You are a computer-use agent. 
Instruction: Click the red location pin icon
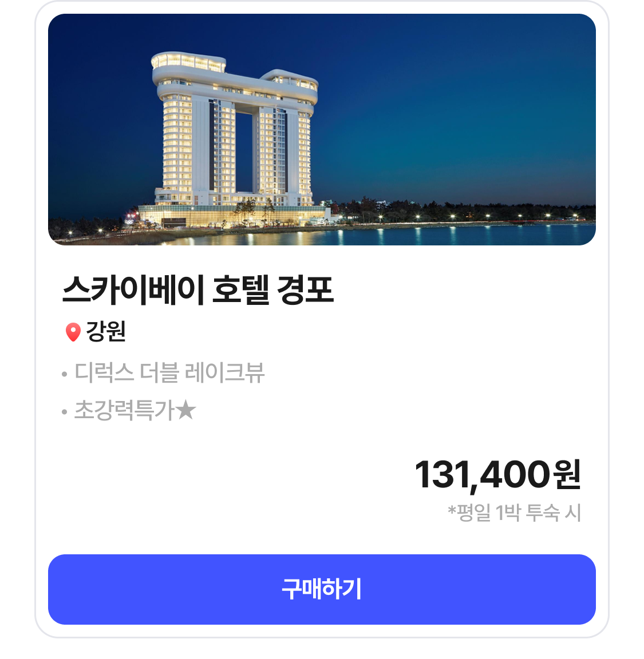pyautogui.click(x=73, y=332)
